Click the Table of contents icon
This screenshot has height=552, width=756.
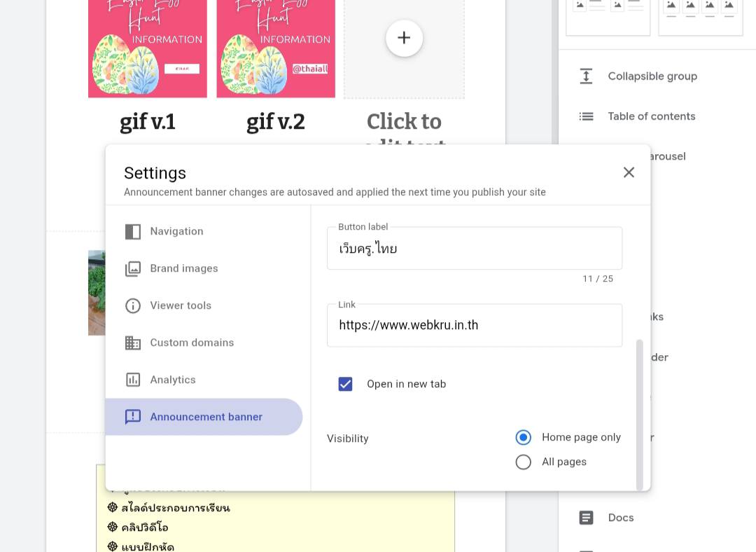click(x=586, y=116)
